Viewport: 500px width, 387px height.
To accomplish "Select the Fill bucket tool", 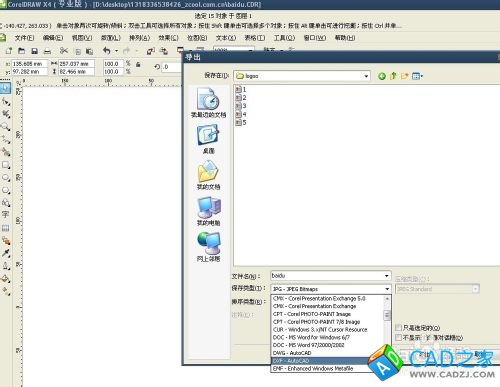I will pos(6,278).
